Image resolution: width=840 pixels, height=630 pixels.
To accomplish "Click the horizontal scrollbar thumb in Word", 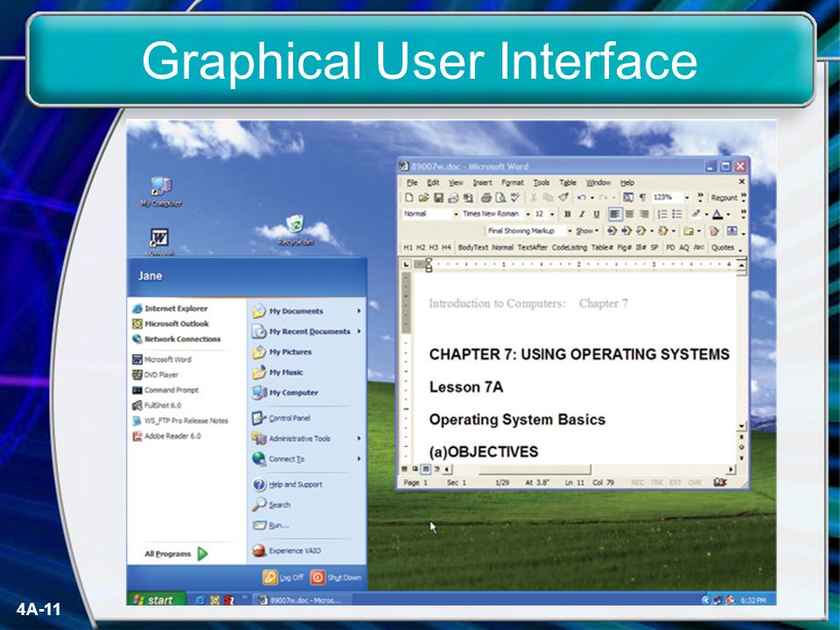I will click(x=535, y=469).
